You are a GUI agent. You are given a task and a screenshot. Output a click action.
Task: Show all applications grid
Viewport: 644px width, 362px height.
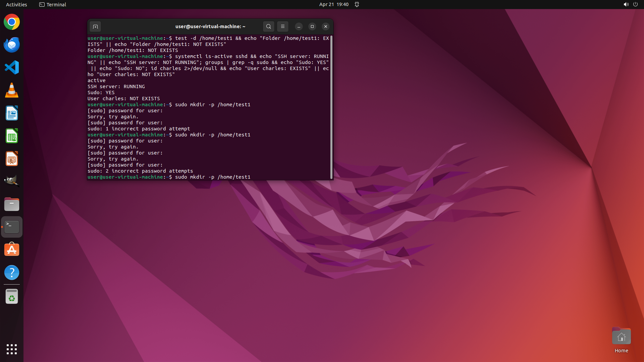click(x=12, y=349)
